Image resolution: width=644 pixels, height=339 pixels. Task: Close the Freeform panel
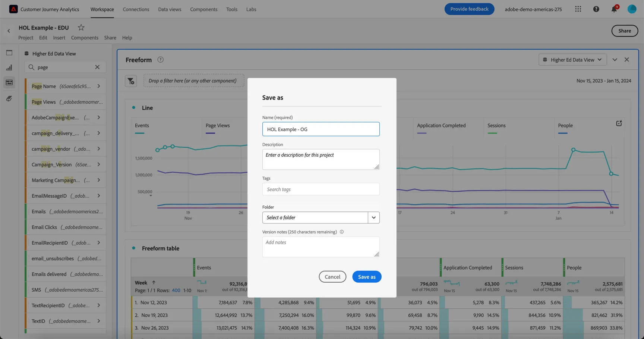tap(626, 60)
